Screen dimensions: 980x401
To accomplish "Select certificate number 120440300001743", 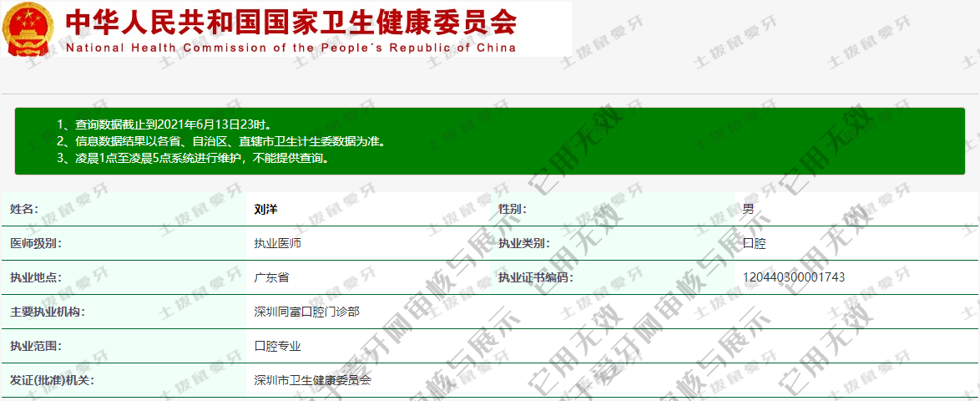I will click(x=793, y=277).
